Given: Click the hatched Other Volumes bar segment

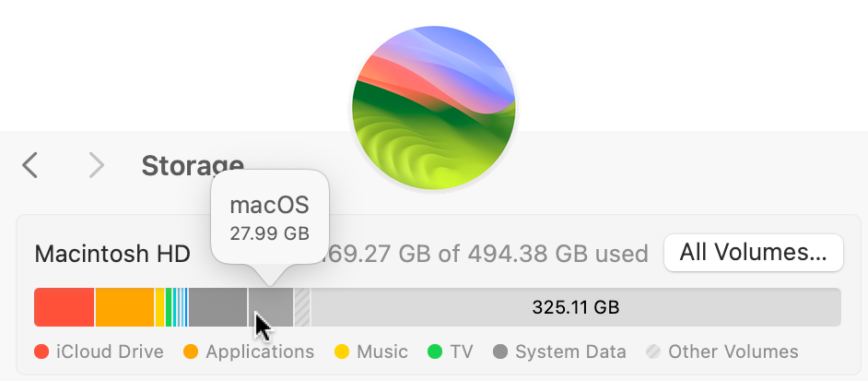Looking at the screenshot, I should (302, 307).
